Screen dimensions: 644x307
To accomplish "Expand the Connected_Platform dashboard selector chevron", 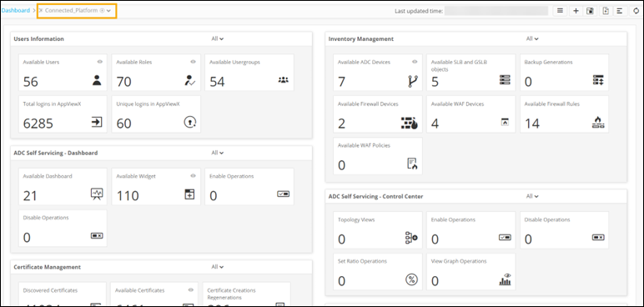I will tap(108, 11).
